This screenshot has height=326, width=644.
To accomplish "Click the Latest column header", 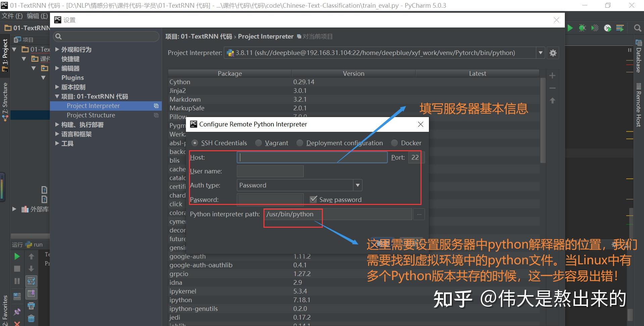I will (478, 73).
